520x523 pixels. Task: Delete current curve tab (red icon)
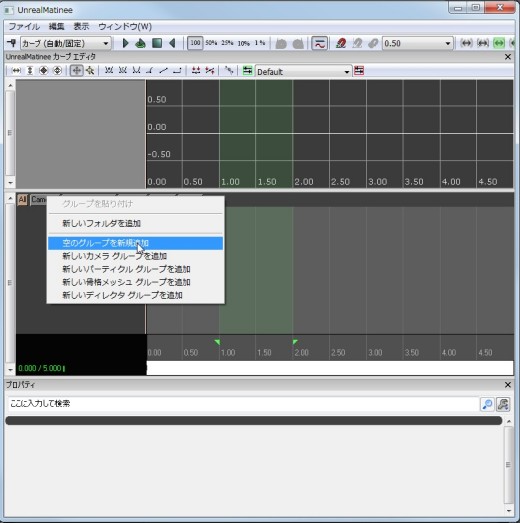point(359,70)
